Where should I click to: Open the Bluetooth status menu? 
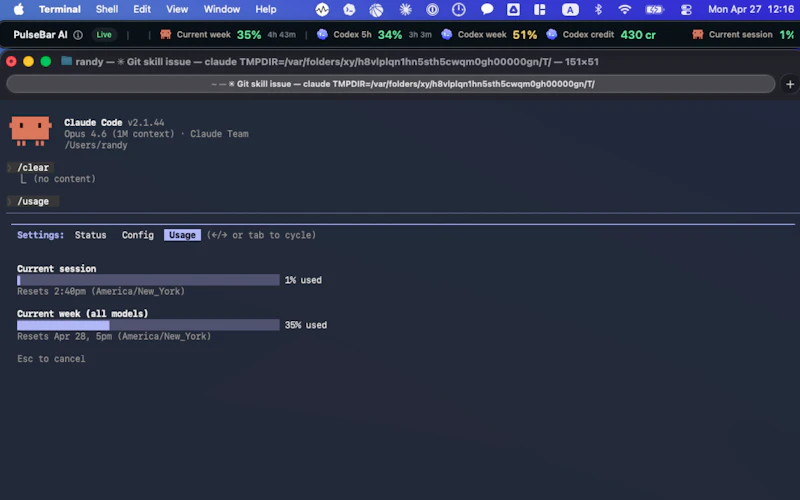[x=598, y=9]
